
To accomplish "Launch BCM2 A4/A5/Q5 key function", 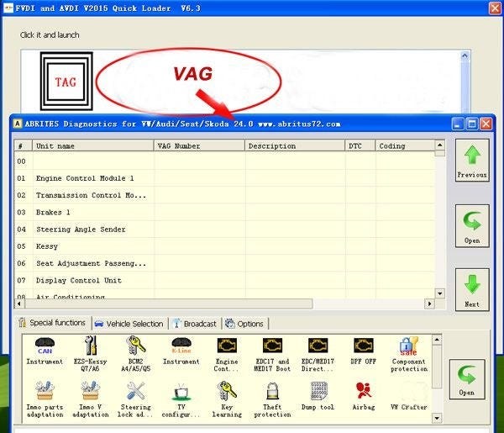I will pos(135,354).
